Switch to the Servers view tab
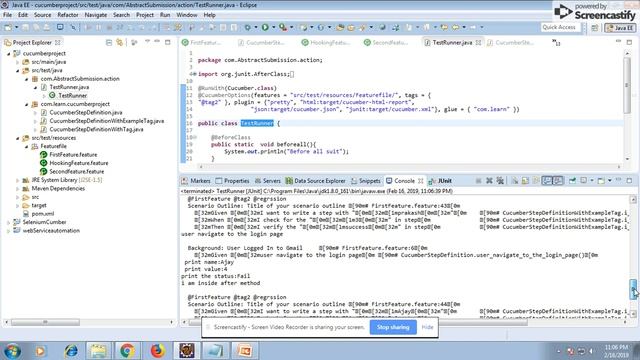 click(x=267, y=181)
